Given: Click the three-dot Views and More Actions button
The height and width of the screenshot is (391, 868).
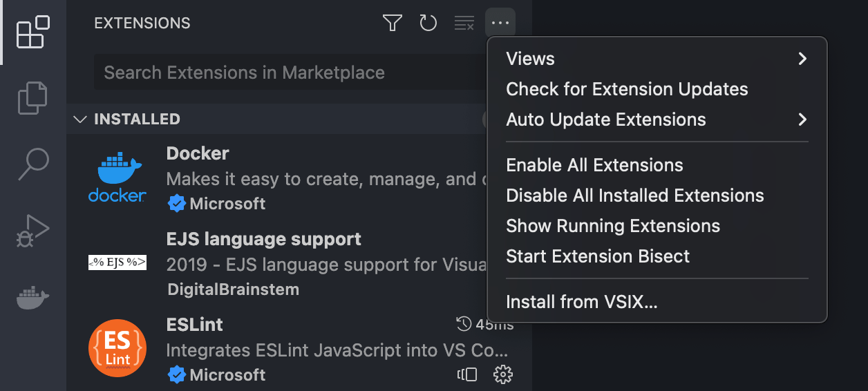Looking at the screenshot, I should coord(500,23).
